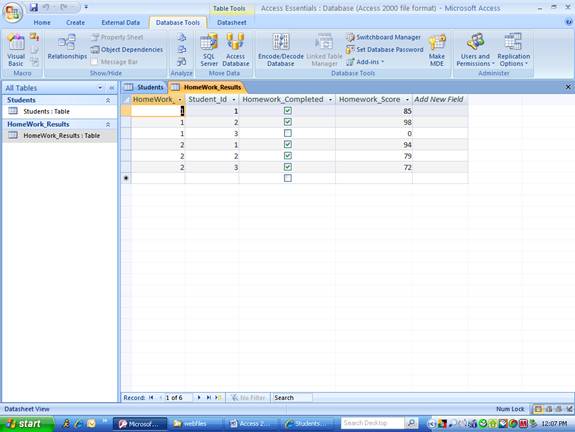Open the HomeWork column filter dropdown
The image size is (575, 432).
tap(180, 100)
